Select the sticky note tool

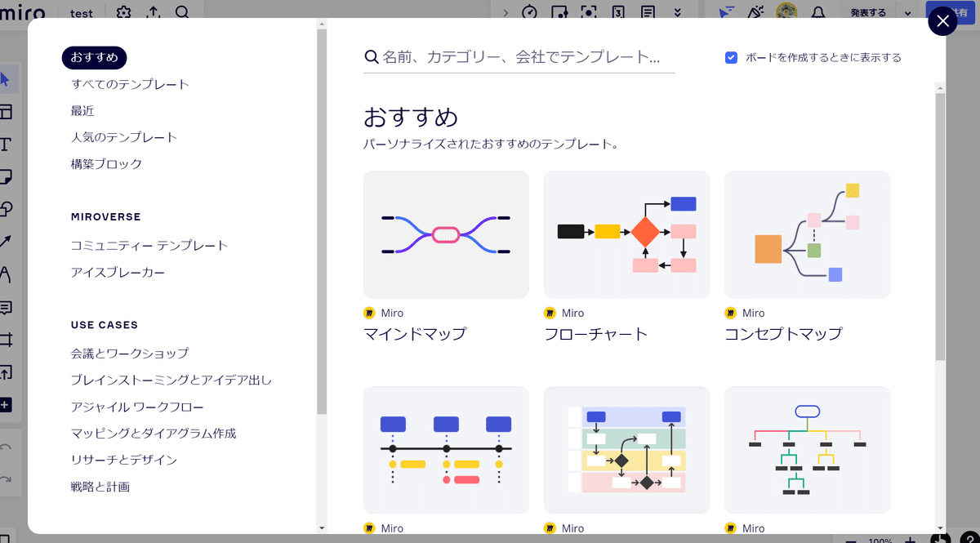6,176
